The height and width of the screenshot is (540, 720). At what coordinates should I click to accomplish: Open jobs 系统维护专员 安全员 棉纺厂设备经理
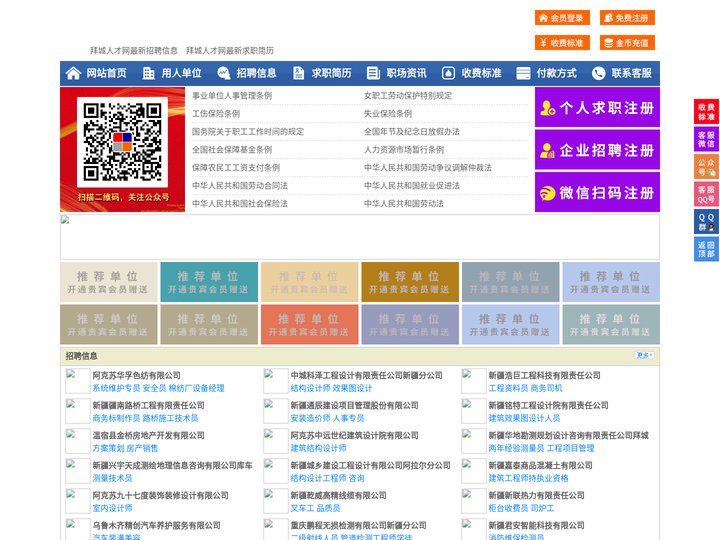[158, 388]
